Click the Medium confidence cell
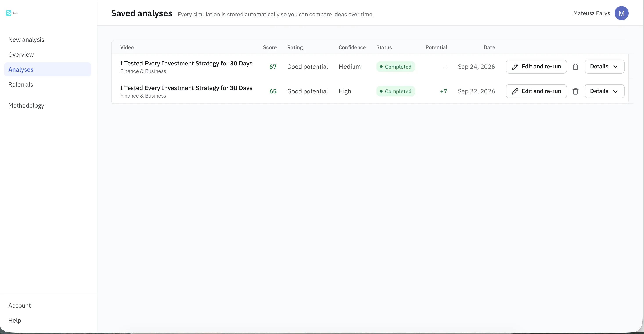644x334 pixels. click(x=349, y=67)
